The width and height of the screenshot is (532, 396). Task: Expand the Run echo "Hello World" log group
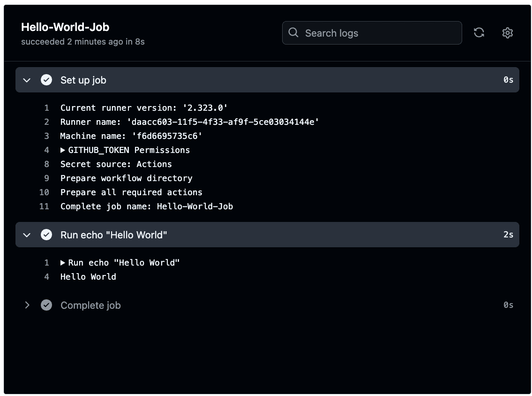(63, 263)
